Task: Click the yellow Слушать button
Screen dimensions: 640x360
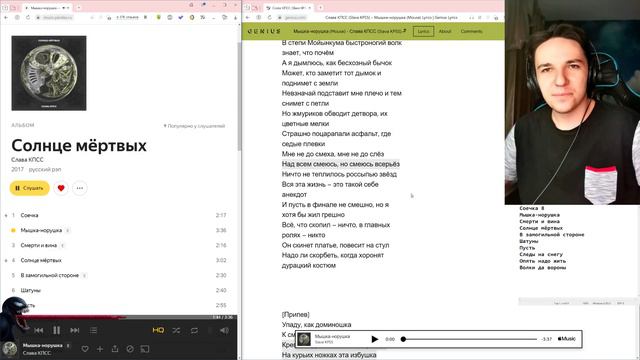Action: (x=29, y=188)
